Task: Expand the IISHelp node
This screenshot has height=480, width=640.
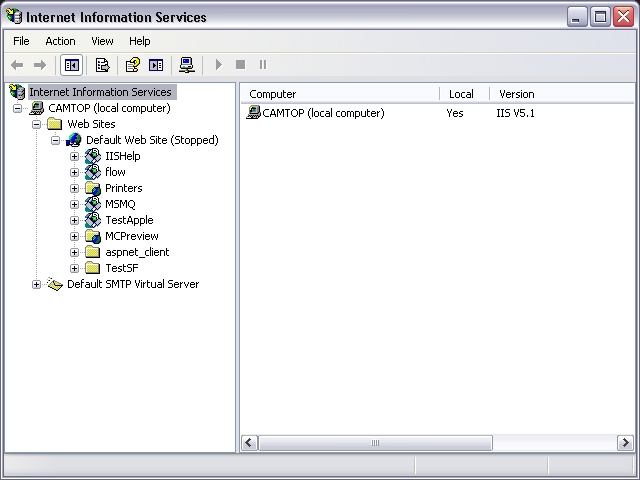Action: pyautogui.click(x=74, y=156)
